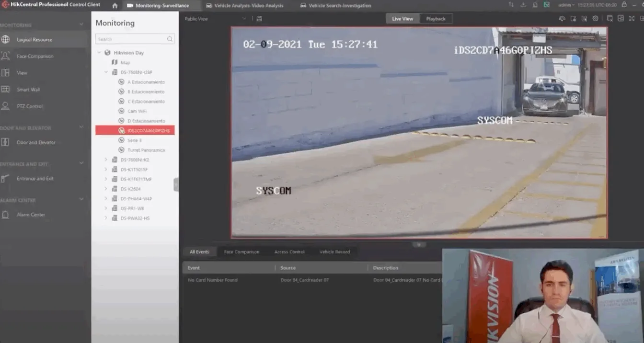Screen dimensions: 644x343
Task: Select the All Events tab
Action: point(199,252)
